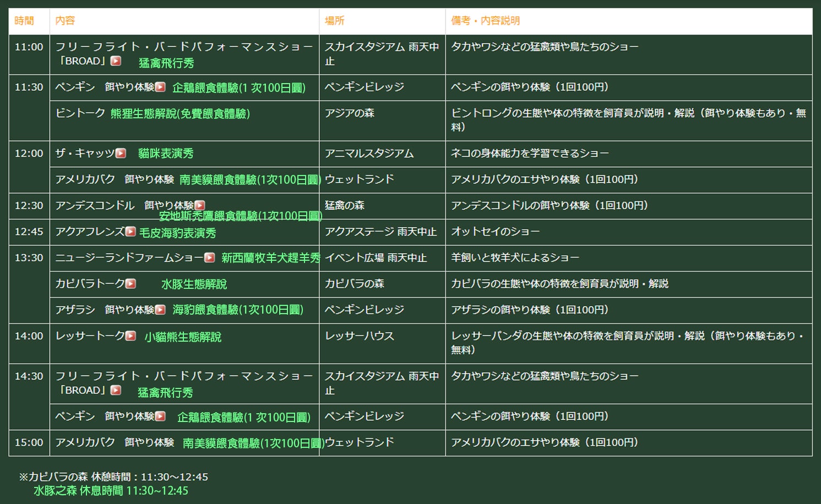Screen dimensions: 821x504
Task: Click the ※カピバラの森 休憩時間 footnote
Action: 113,477
